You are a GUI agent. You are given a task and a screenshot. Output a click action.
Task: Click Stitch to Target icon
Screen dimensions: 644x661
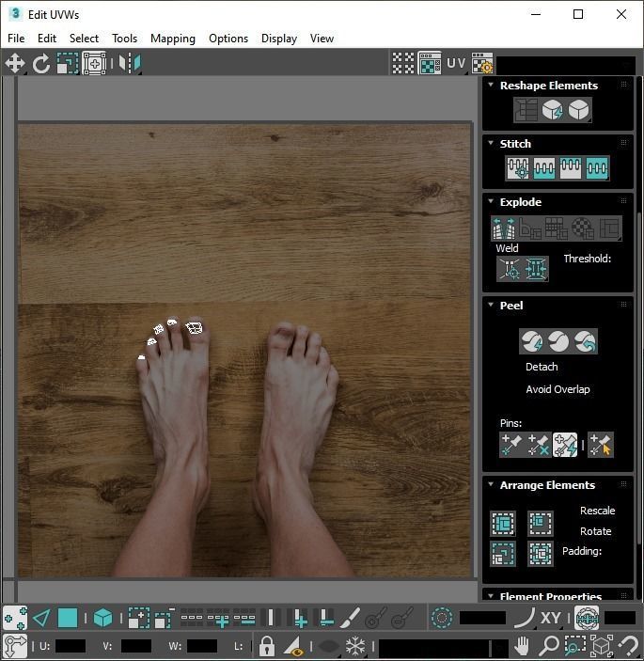coord(518,167)
